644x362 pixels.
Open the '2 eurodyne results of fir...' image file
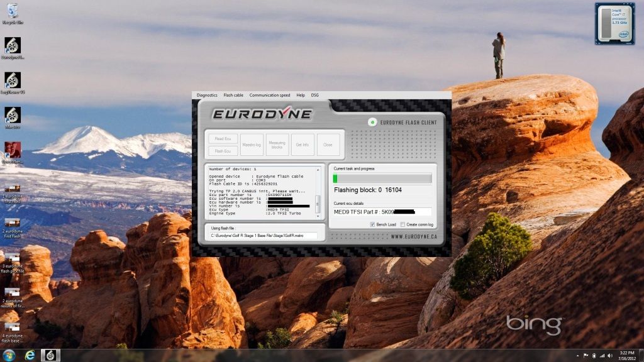tap(13, 298)
